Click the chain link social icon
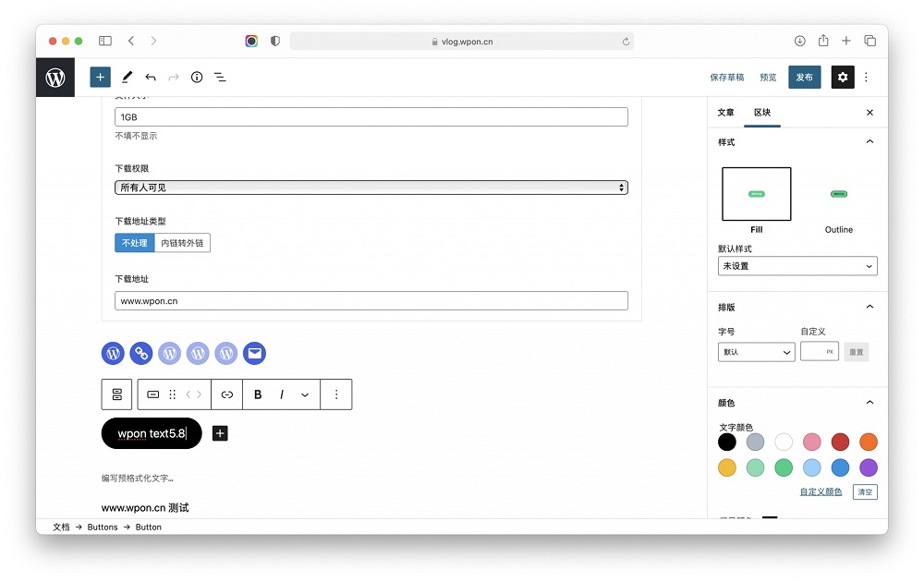 [140, 353]
